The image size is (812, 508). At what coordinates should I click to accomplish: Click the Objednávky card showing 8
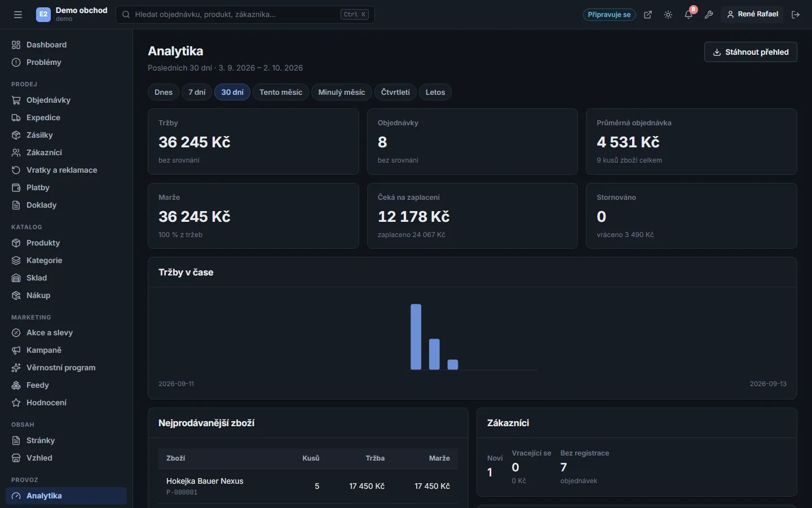point(473,142)
